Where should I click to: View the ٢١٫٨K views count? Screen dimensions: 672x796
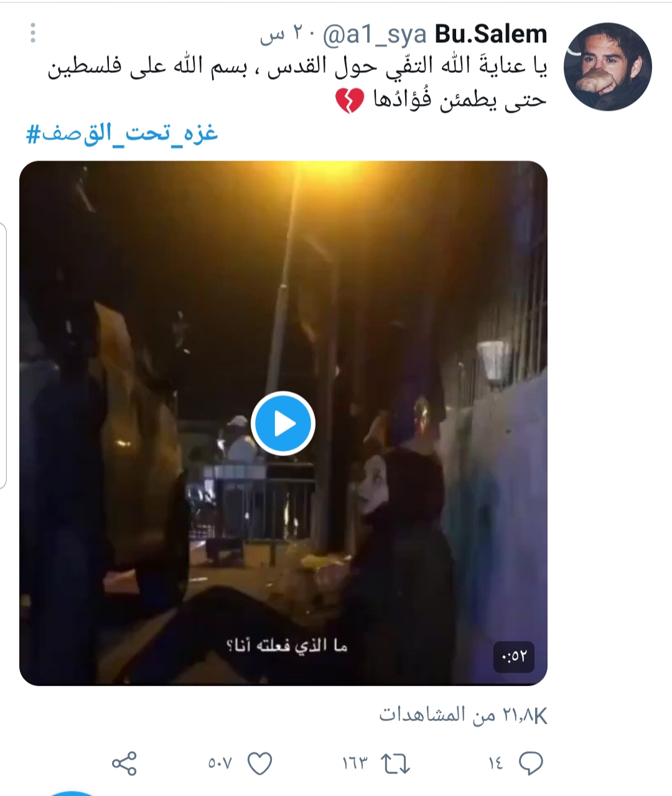tap(464, 716)
